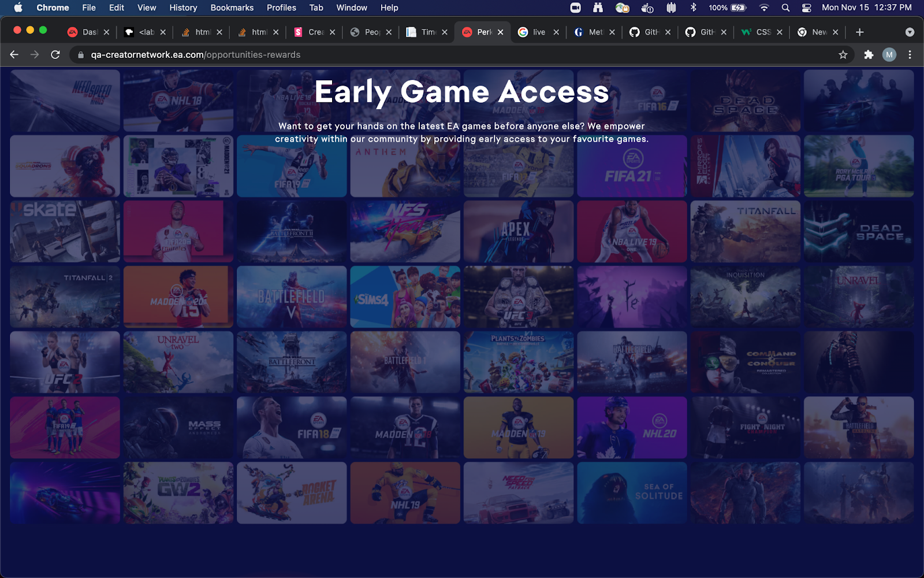Select the Dragon Age Inquisition thumbnail

[746, 297]
